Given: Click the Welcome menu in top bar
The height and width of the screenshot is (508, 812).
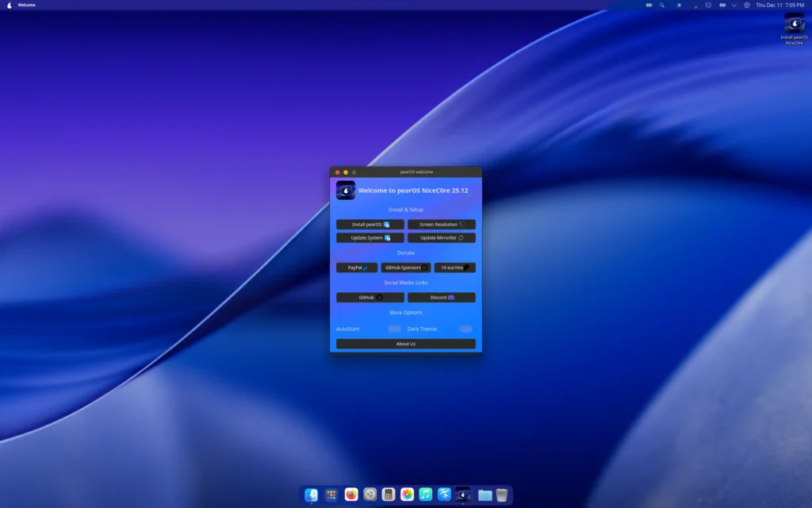Looking at the screenshot, I should tap(27, 5).
